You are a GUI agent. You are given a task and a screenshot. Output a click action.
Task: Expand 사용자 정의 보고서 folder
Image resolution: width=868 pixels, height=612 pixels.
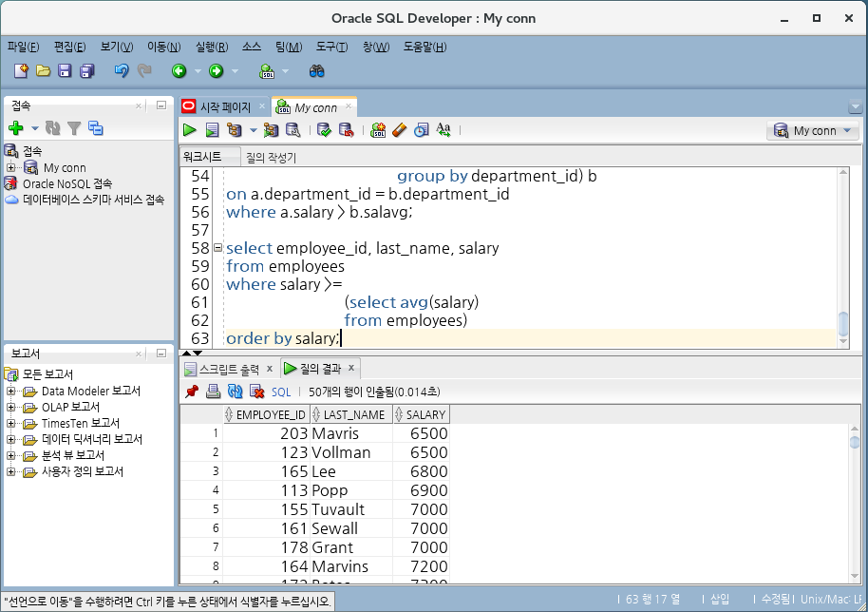pyautogui.click(x=10, y=471)
